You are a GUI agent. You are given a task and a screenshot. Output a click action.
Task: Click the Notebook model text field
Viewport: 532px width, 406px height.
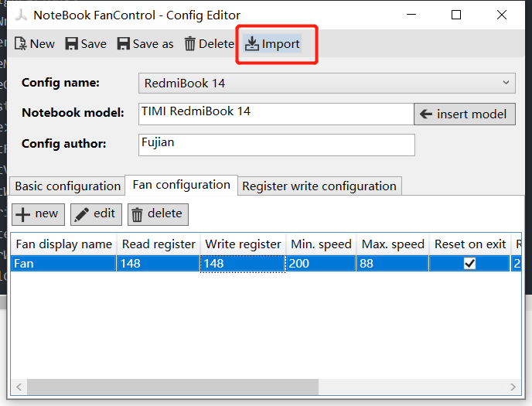point(276,114)
